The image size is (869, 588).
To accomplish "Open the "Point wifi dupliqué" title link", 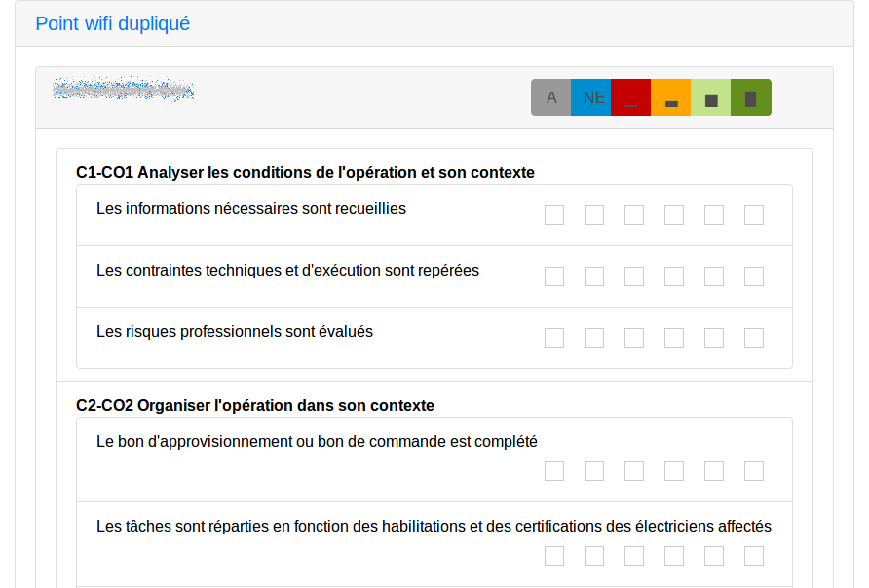I will click(112, 23).
